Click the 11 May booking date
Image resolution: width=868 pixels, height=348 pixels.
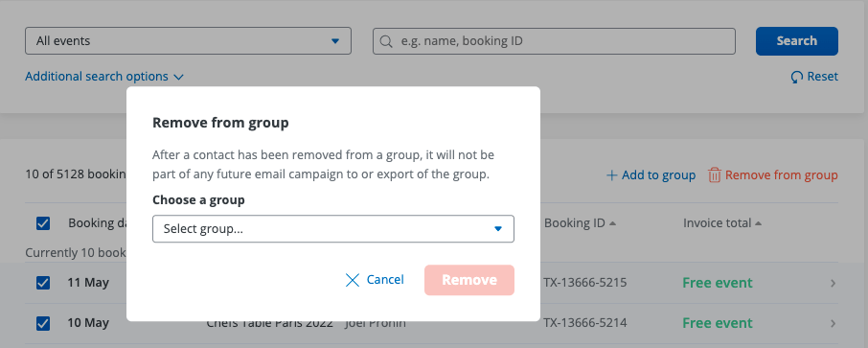point(88,283)
